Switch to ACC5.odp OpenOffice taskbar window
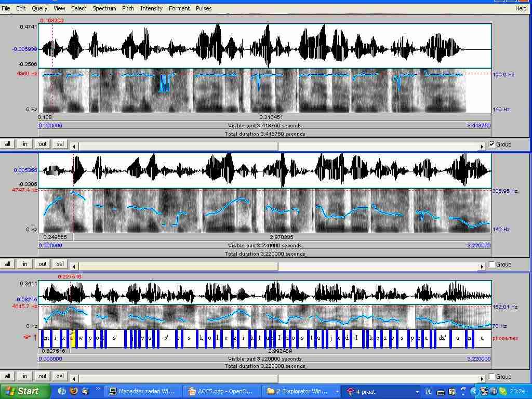The image size is (532, 399). tap(221, 392)
